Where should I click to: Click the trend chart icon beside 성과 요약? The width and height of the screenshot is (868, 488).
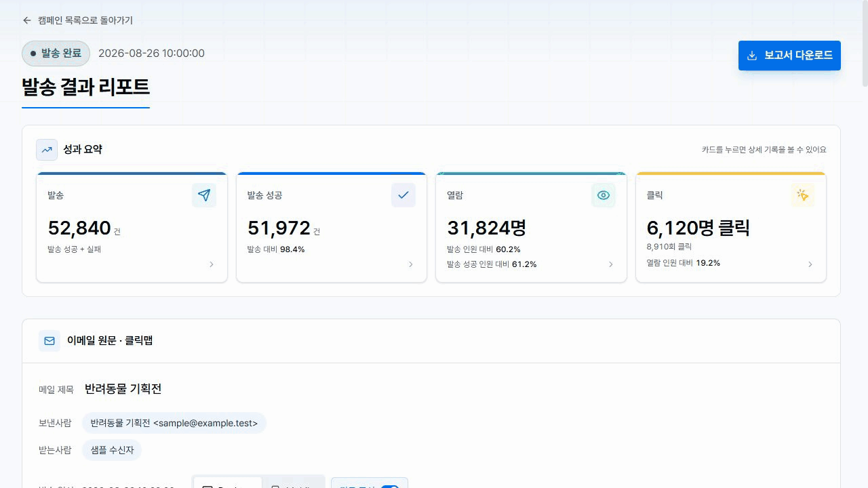point(47,150)
